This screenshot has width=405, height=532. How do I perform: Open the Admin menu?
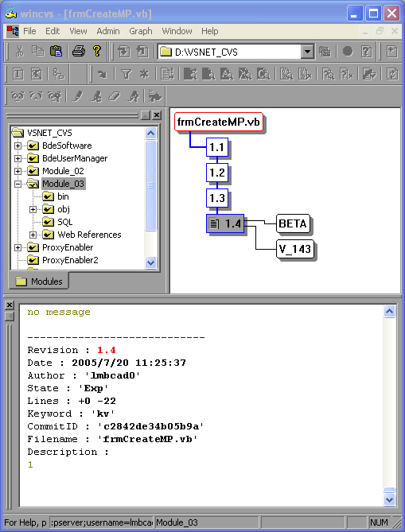(108, 31)
